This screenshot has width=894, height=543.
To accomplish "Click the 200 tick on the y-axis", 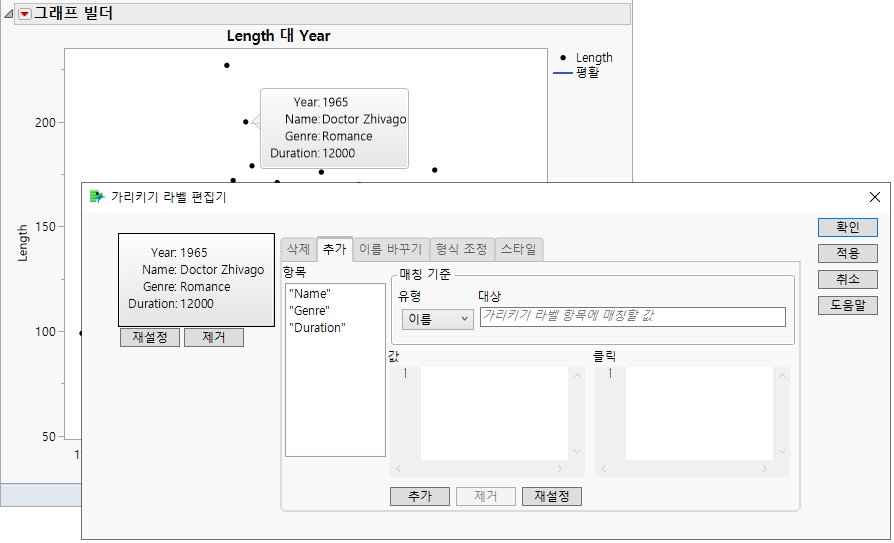I will 46,123.
